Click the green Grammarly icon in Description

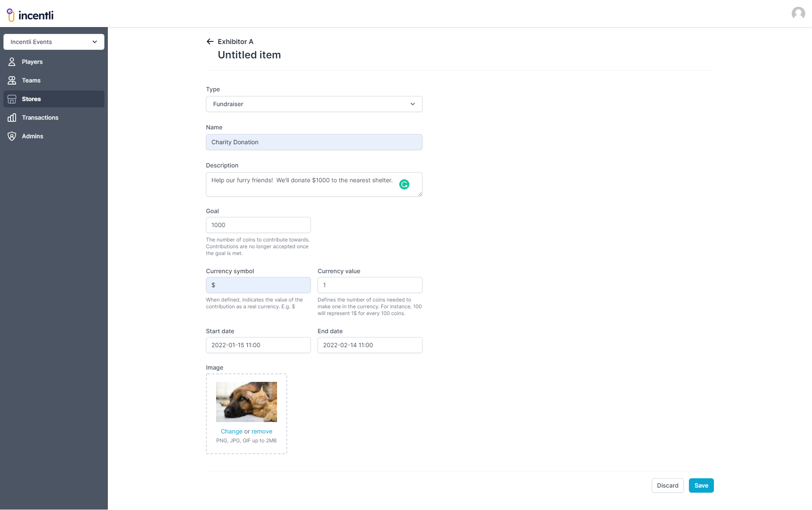tap(404, 184)
